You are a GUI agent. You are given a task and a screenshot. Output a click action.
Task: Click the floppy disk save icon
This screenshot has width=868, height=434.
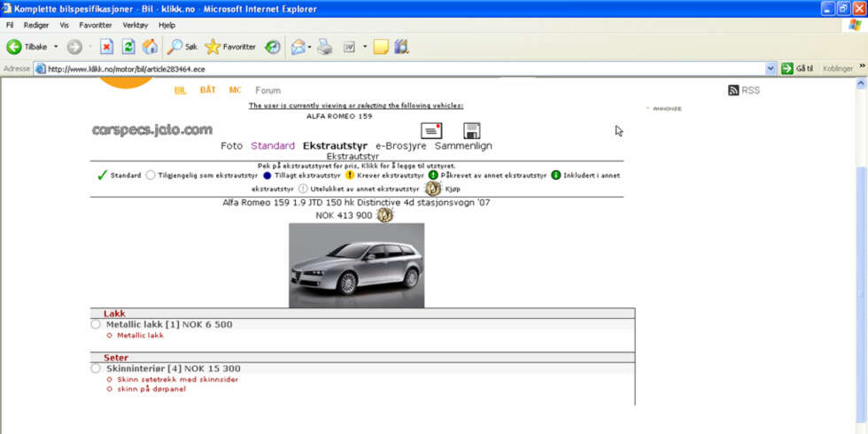click(x=471, y=131)
